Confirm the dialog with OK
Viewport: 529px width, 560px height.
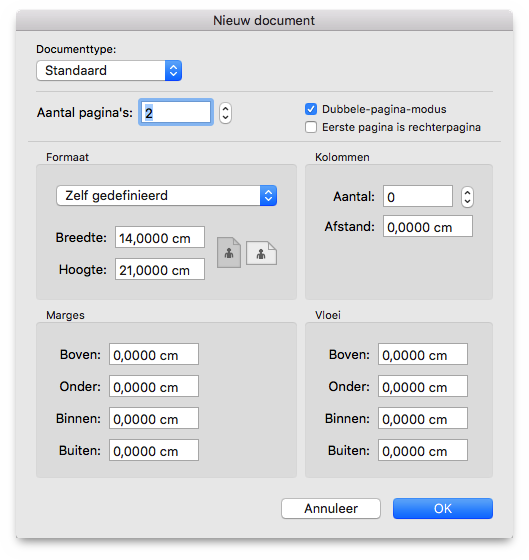pyautogui.click(x=443, y=508)
